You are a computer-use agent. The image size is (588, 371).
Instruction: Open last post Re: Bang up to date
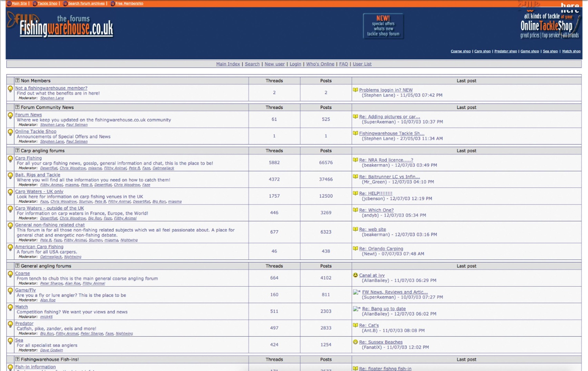click(x=384, y=309)
